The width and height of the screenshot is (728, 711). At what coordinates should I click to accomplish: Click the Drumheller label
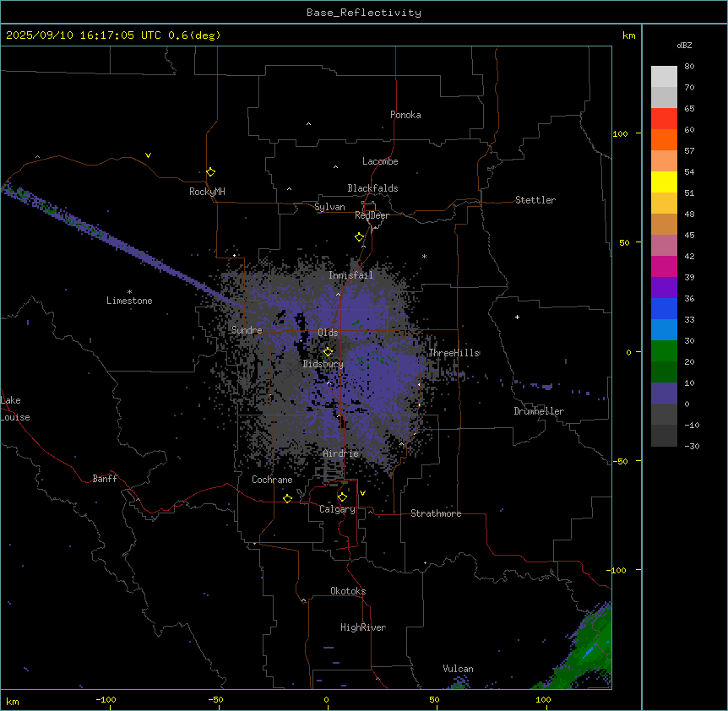point(539,411)
